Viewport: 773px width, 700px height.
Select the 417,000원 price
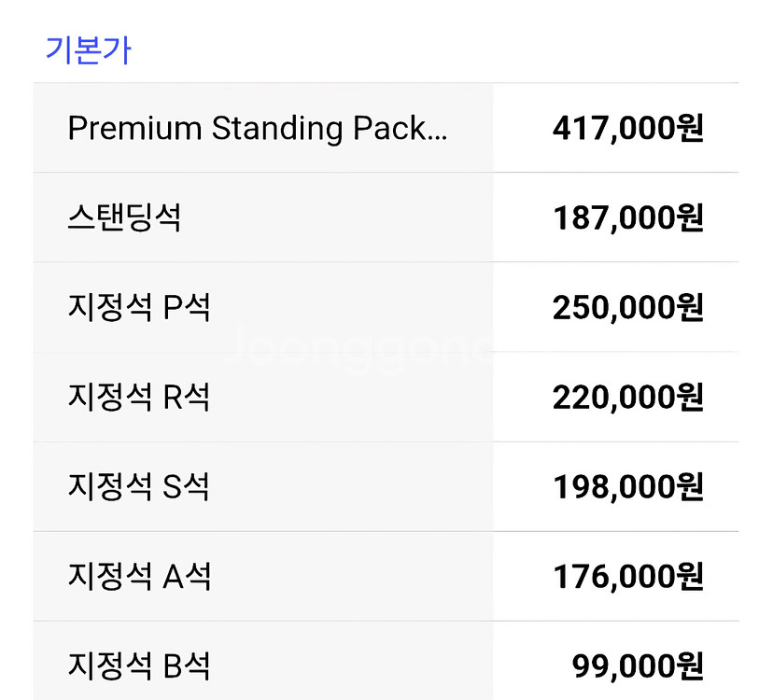coord(627,129)
